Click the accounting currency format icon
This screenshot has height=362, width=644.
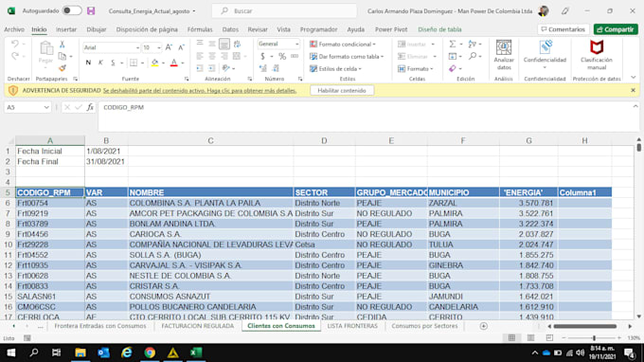[263, 56]
